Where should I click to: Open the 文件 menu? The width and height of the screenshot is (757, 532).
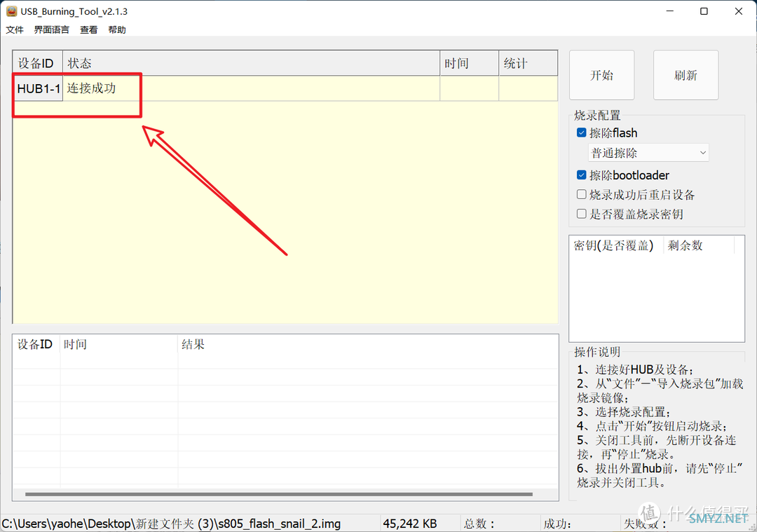pos(15,30)
